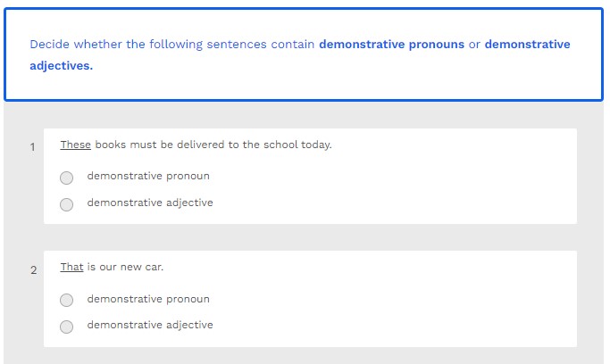Click 'is our new car.' sentence text
Viewport: 610px width, 364px height.
click(x=126, y=268)
